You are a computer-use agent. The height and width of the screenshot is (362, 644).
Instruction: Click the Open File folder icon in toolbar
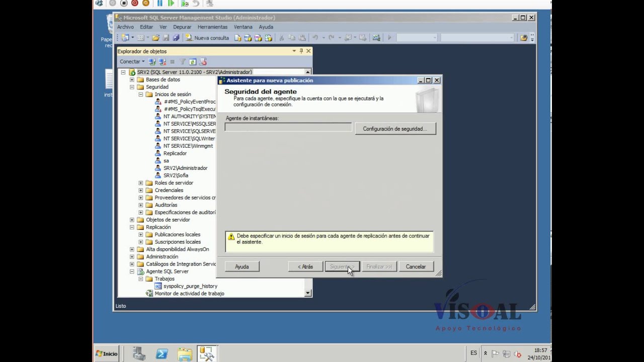pos(156,38)
